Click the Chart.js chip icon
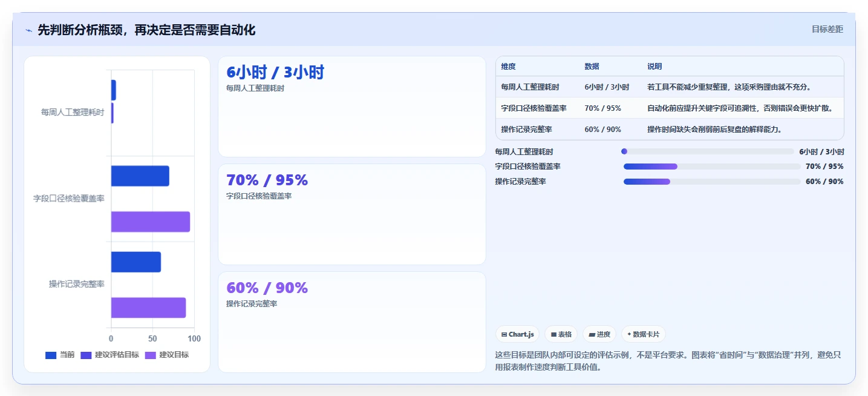Image resolution: width=868 pixels, height=396 pixels. click(504, 334)
